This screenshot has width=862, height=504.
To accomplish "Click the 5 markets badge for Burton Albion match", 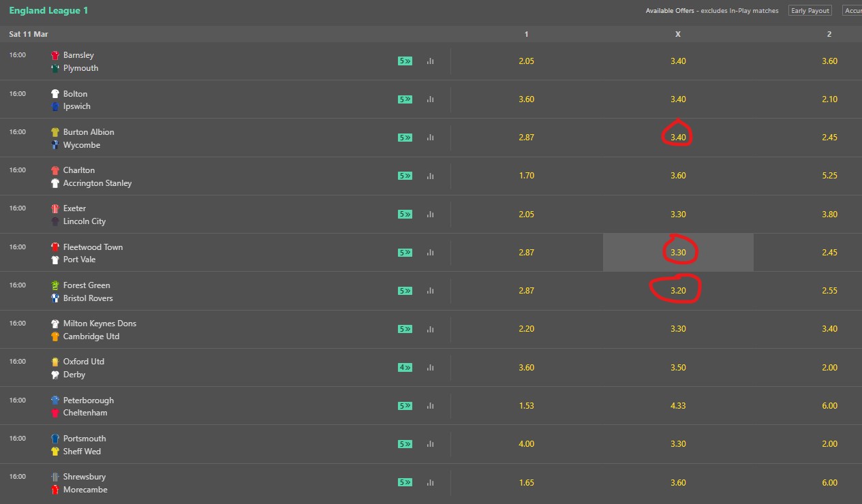I will [405, 138].
